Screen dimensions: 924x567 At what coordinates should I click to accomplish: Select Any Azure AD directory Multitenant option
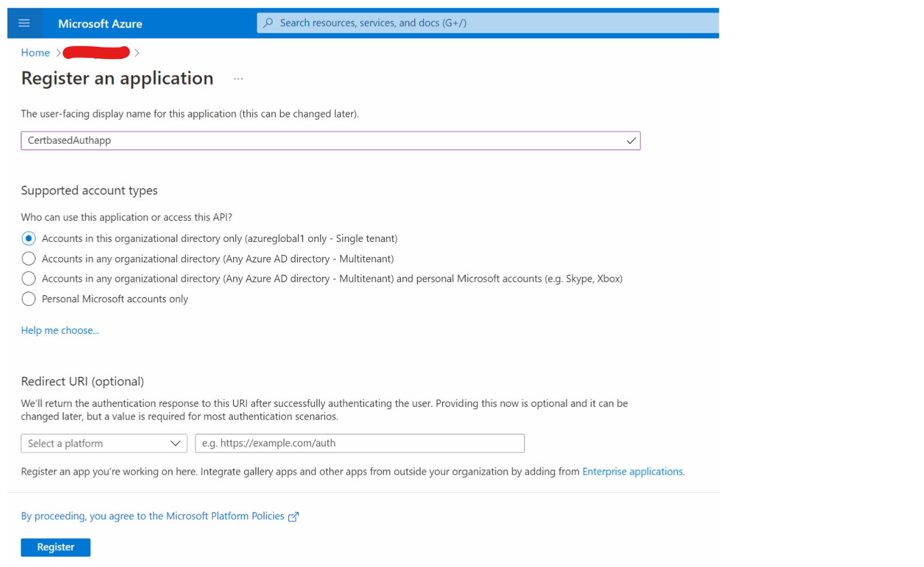(x=28, y=259)
